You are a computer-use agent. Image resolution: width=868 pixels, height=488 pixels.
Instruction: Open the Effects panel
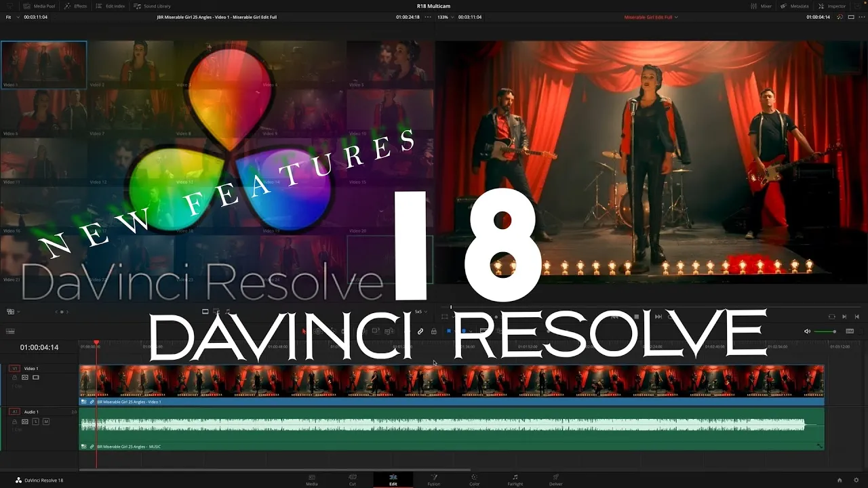point(76,6)
